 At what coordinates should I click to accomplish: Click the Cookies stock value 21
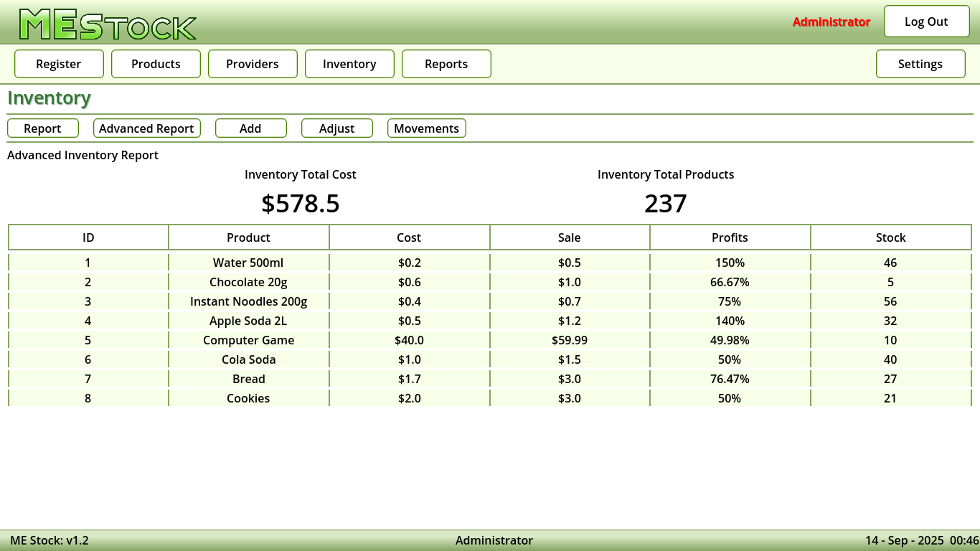pos(890,398)
